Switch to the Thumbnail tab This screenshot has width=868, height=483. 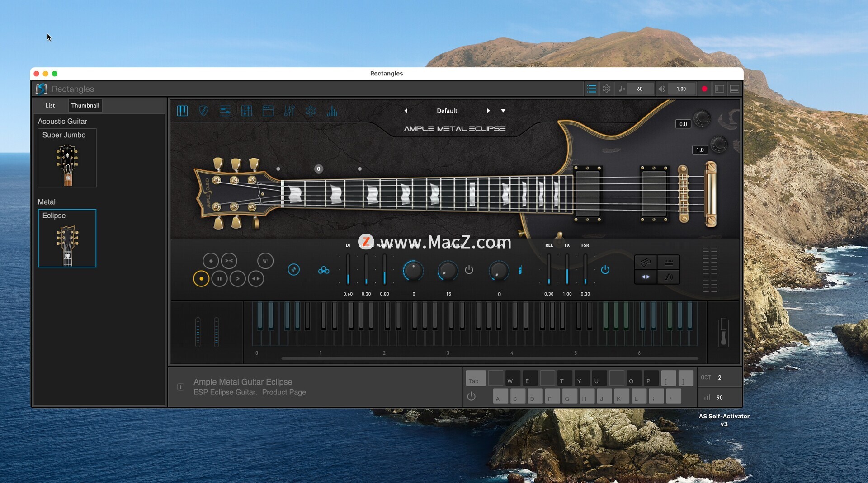[85, 105]
